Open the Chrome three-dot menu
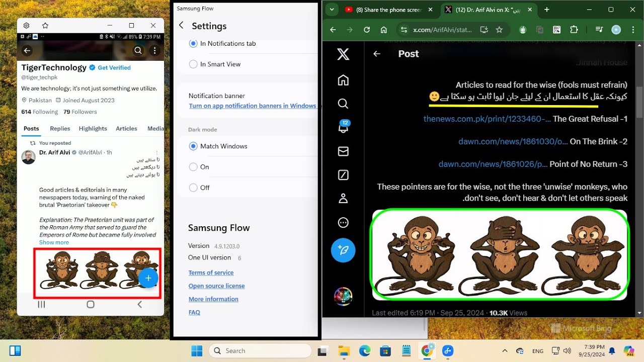Viewport: 644px width, 362px height. pyautogui.click(x=632, y=30)
